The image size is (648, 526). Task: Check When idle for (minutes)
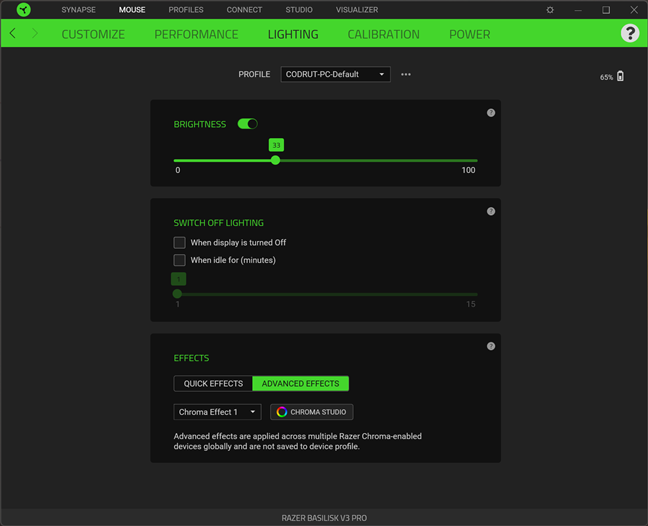(179, 260)
